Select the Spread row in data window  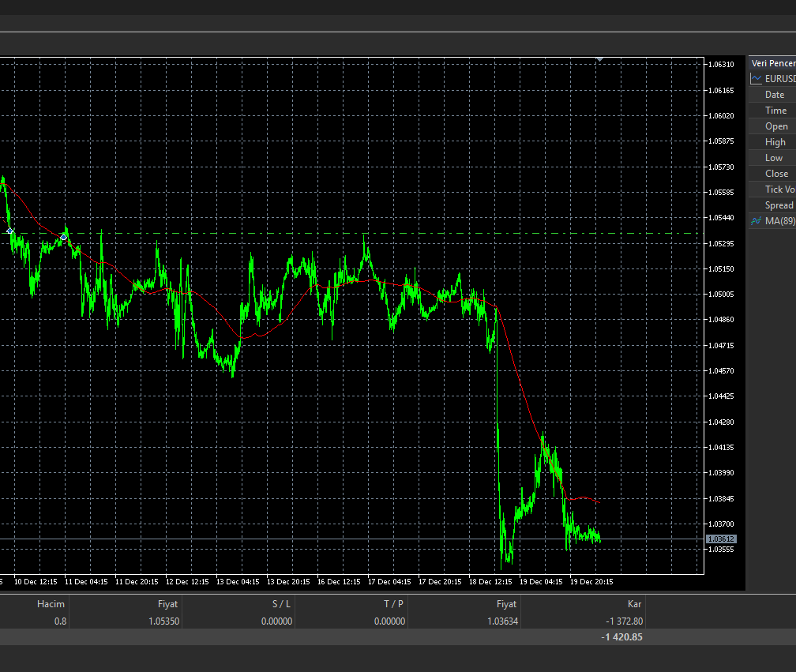click(772, 205)
